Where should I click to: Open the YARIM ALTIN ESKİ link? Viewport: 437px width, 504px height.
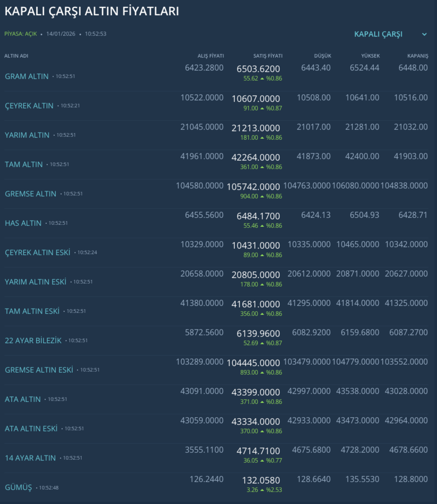pos(35,282)
